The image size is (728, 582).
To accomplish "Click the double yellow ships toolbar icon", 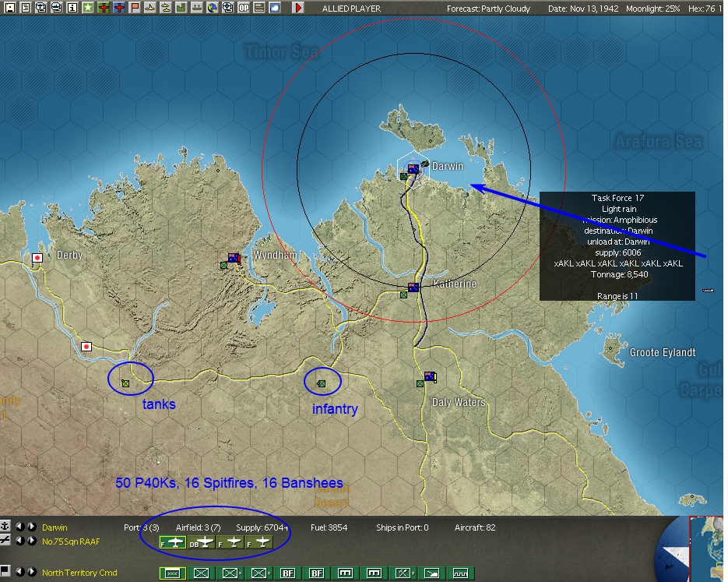I will click(165, 8).
